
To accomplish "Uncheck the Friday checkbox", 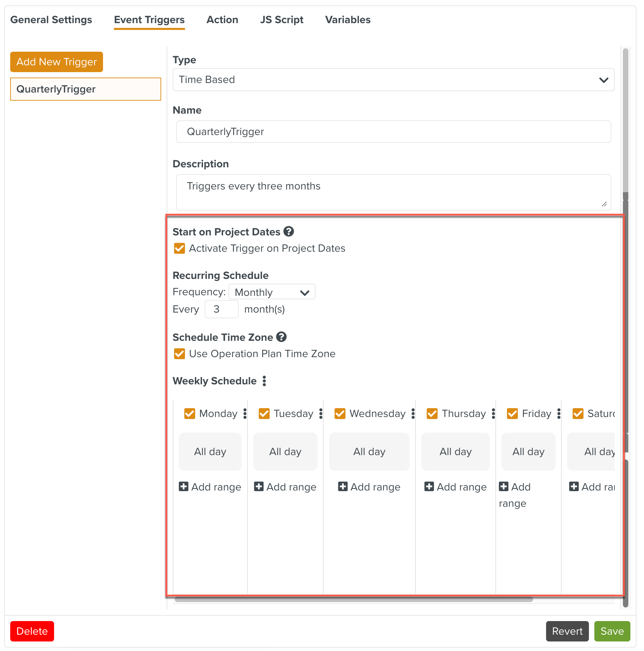I will click(512, 414).
